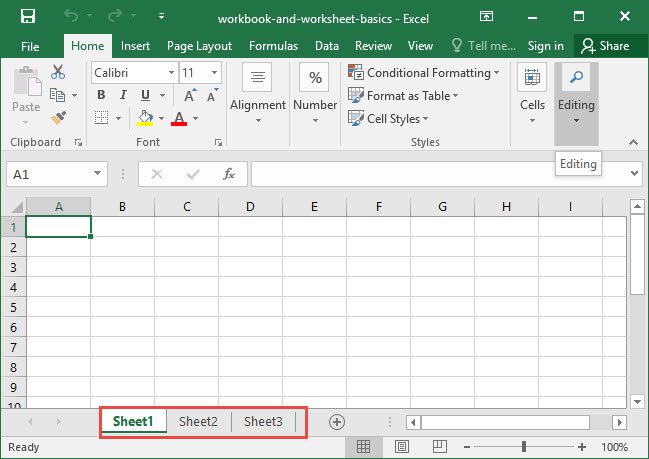Switch to the Sheet2 tab
Viewport: 649px width, 459px height.
click(x=198, y=421)
